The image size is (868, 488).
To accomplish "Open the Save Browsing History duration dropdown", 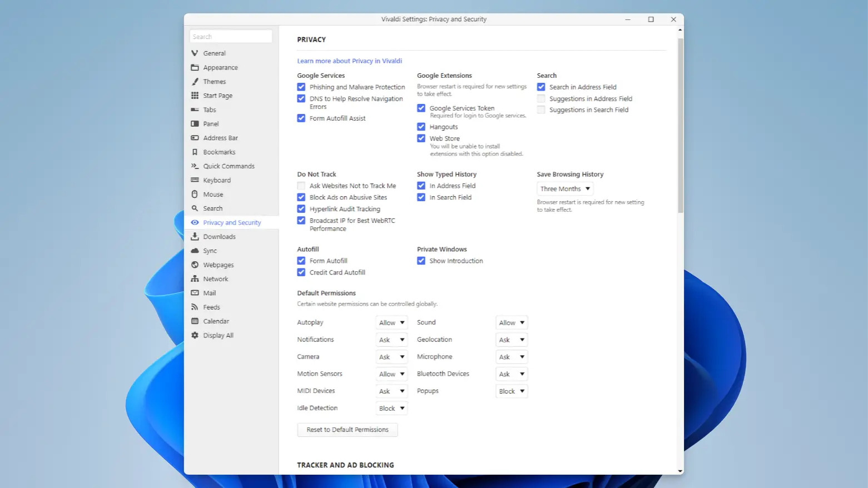I will point(564,188).
